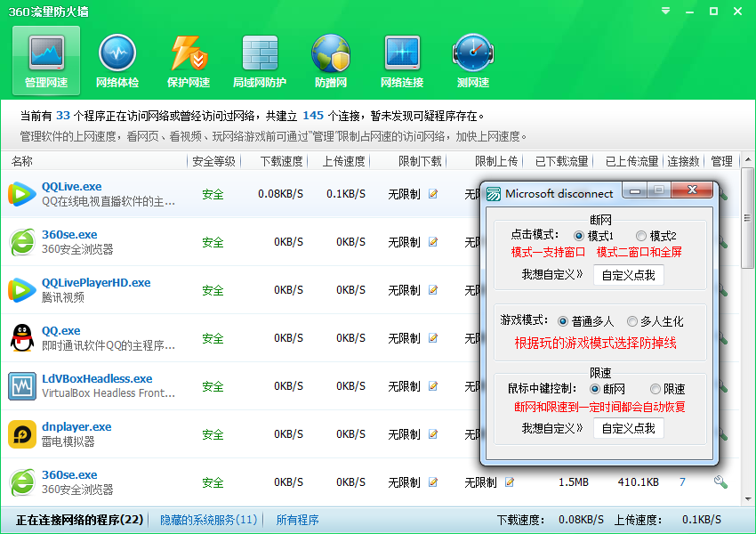Edit download limit for 360se.exe with 1.5MB downloaded
Screen dimensions: 756x534
click(x=433, y=482)
